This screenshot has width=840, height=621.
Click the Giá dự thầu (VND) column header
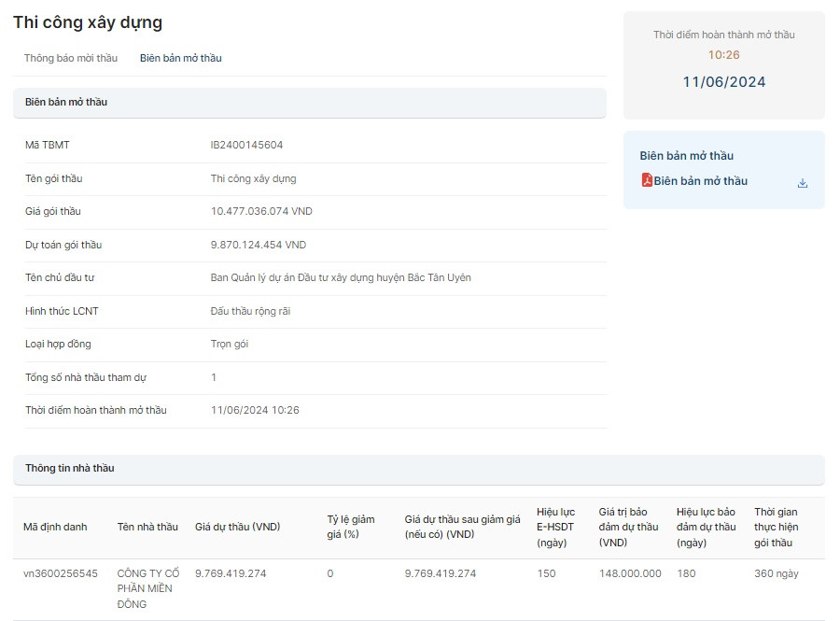237,527
